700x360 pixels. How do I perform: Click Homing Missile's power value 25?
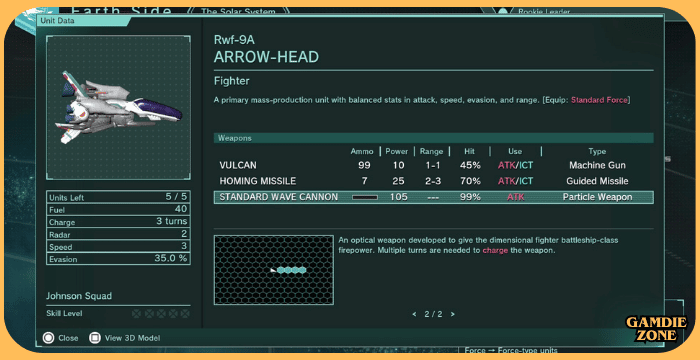click(x=399, y=181)
